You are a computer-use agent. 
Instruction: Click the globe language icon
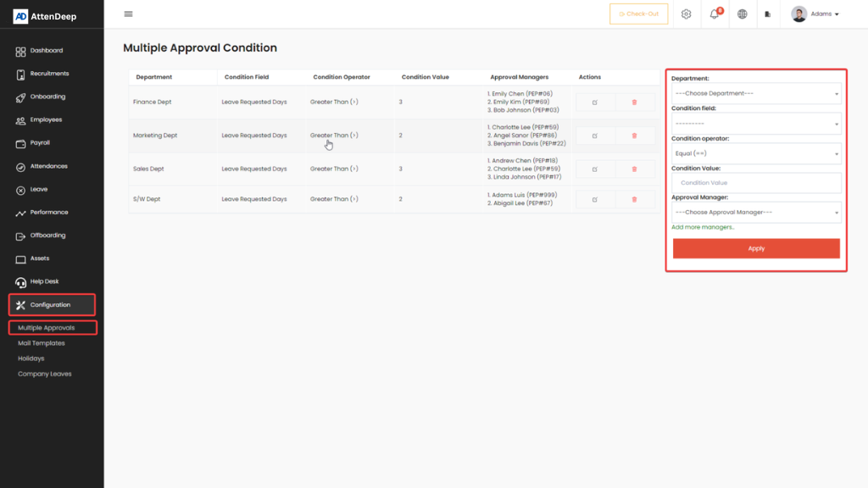point(742,14)
